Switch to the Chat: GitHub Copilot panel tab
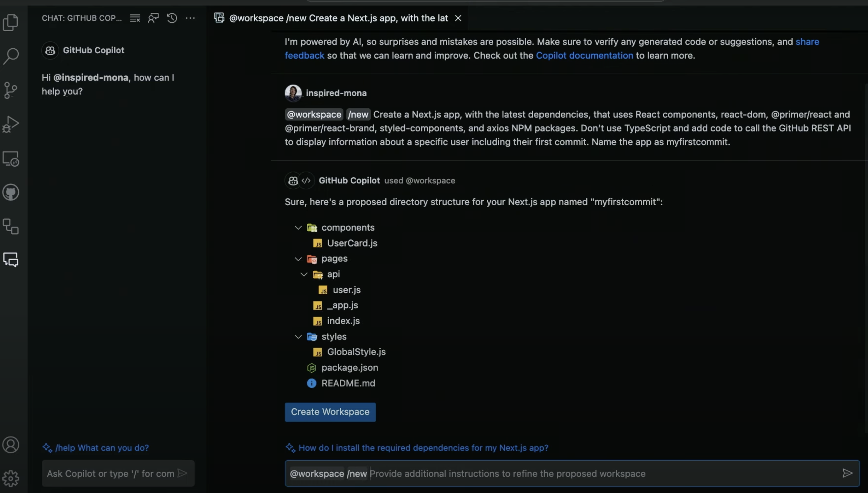This screenshot has height=493, width=868. tap(82, 18)
